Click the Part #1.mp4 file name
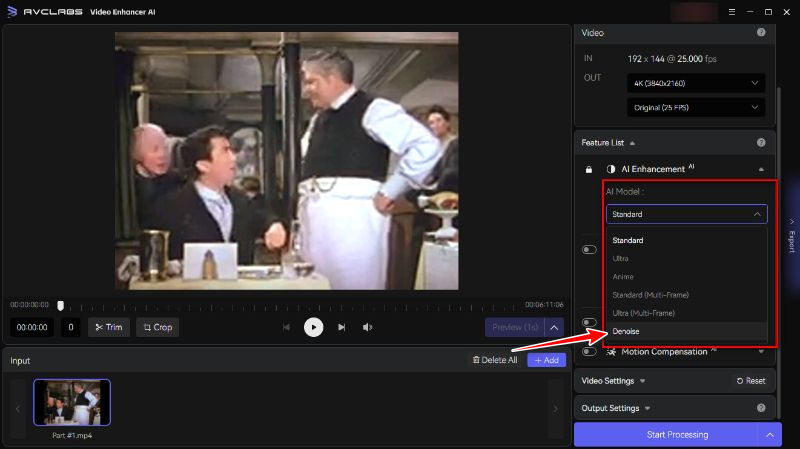The width and height of the screenshot is (800, 449). (72, 436)
